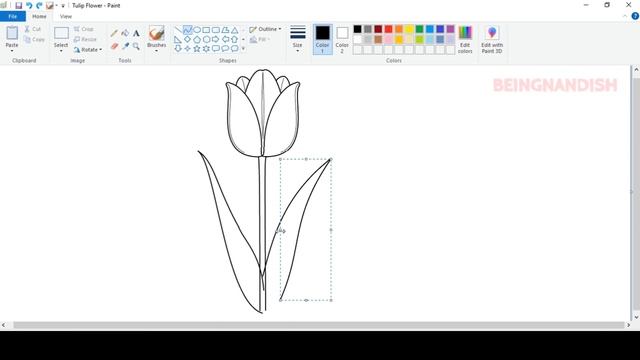640x360 pixels.
Task: Activate the Color 2 background box
Action: click(342, 39)
